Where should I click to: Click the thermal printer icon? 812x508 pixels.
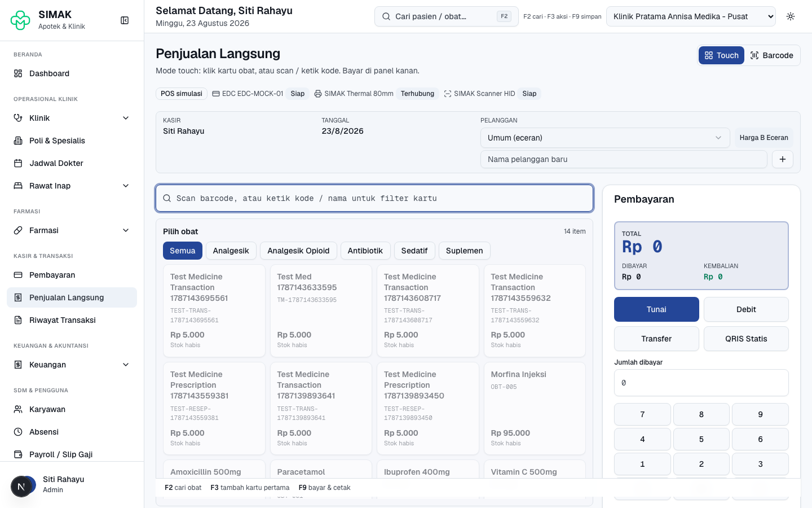318,94
